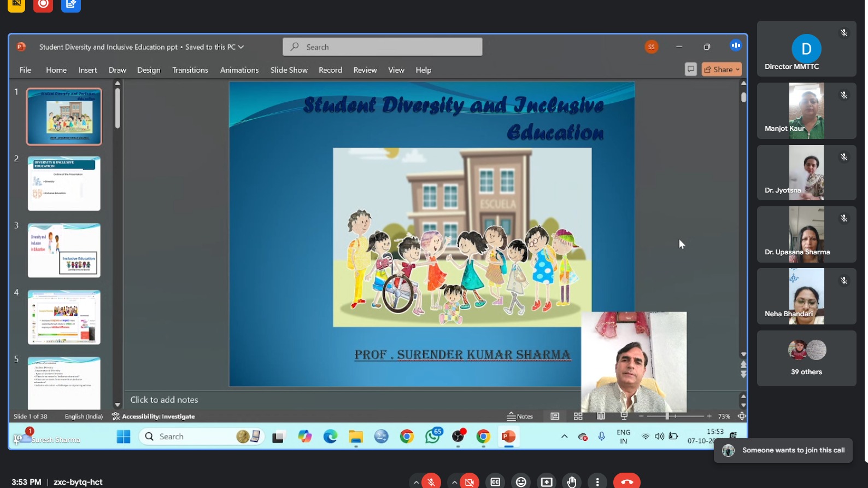Toggle closed captions in the Meet call

click(x=495, y=481)
